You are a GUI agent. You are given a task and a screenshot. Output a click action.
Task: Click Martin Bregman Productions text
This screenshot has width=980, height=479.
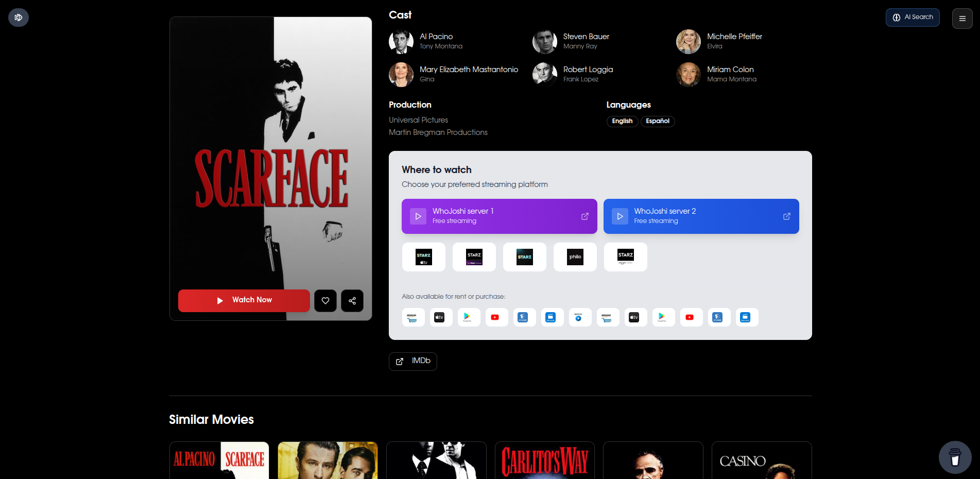[x=438, y=132]
